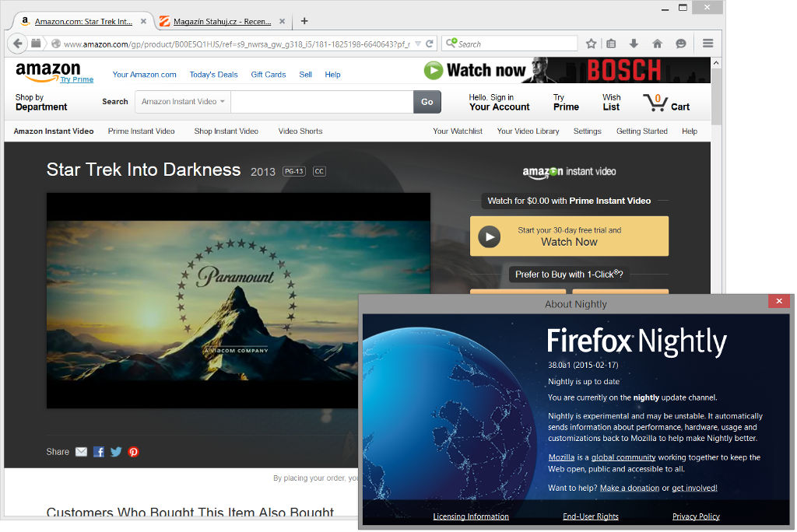Click the green play icon beside Watch now Bosch
797x532 pixels.
[x=434, y=70]
